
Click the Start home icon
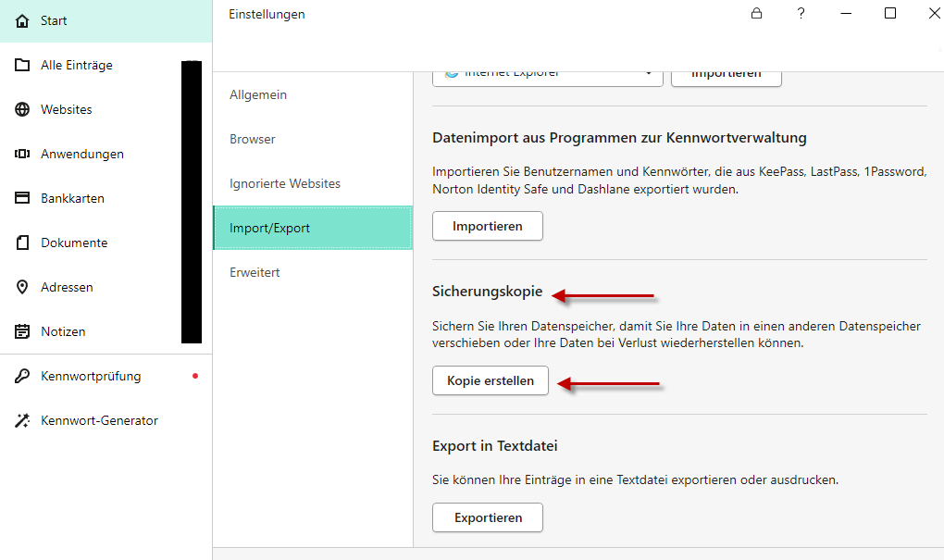tap(23, 20)
